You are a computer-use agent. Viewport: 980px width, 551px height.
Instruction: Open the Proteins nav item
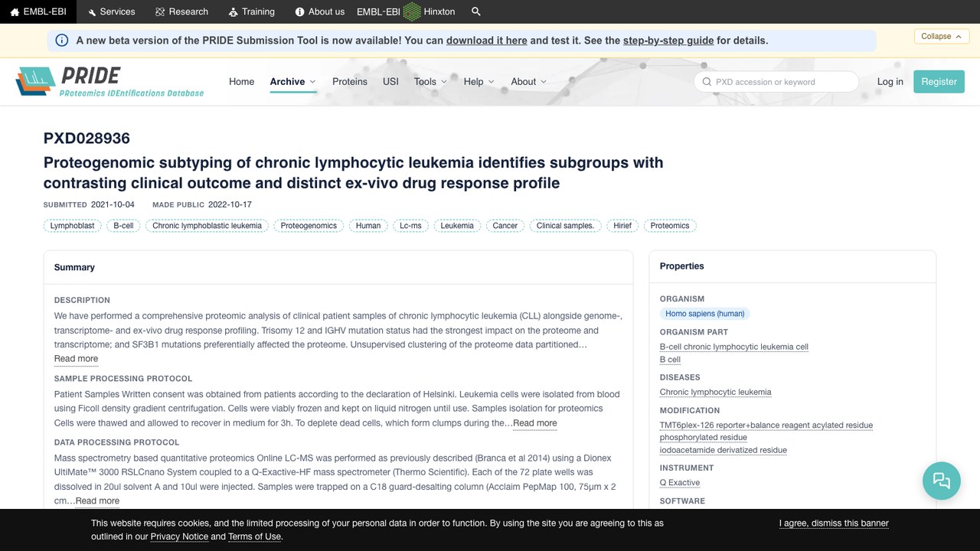click(350, 82)
